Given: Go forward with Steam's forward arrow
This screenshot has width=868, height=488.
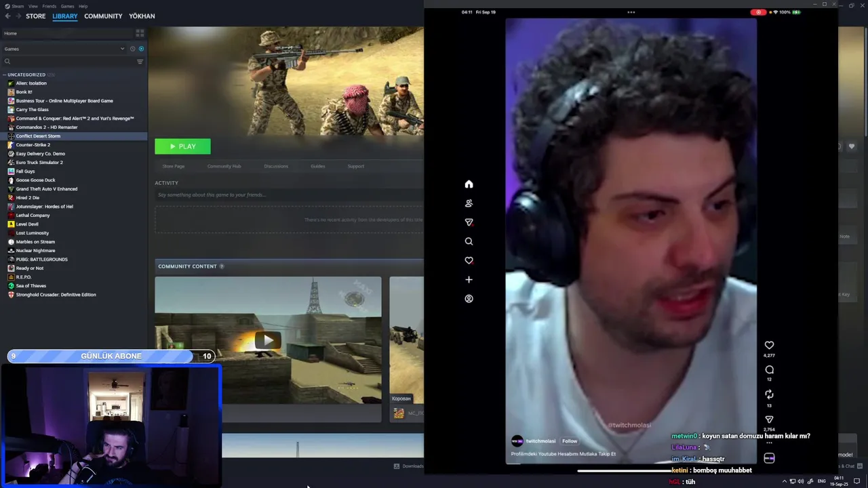Looking at the screenshot, I should point(17,16).
